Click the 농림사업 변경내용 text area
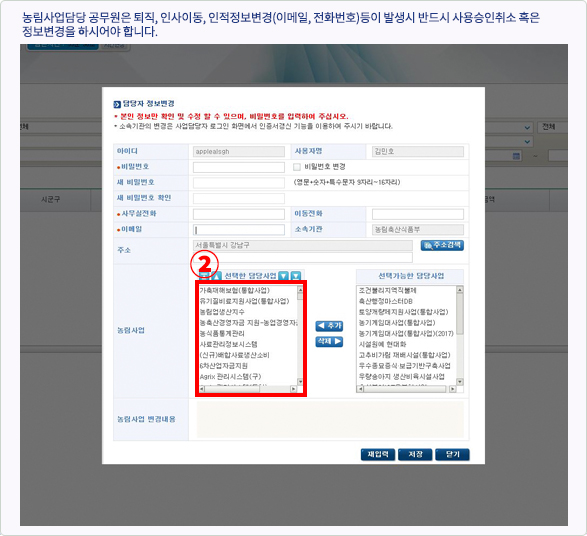The height and width of the screenshot is (536, 587). (x=330, y=420)
